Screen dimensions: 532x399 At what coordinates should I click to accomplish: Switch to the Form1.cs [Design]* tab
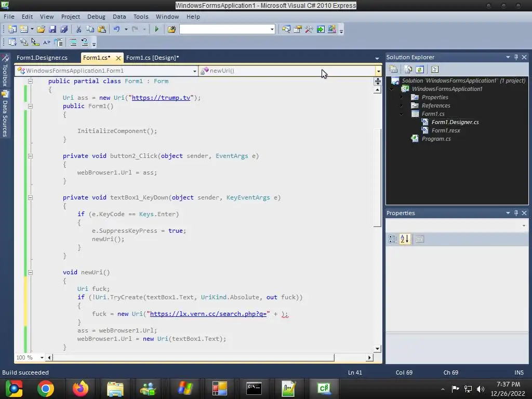point(152,58)
